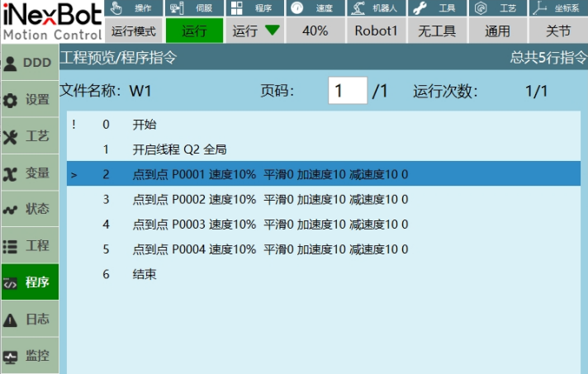Adjust the 40% speed setting
Viewport: 588px width, 374px height.
coord(315,31)
